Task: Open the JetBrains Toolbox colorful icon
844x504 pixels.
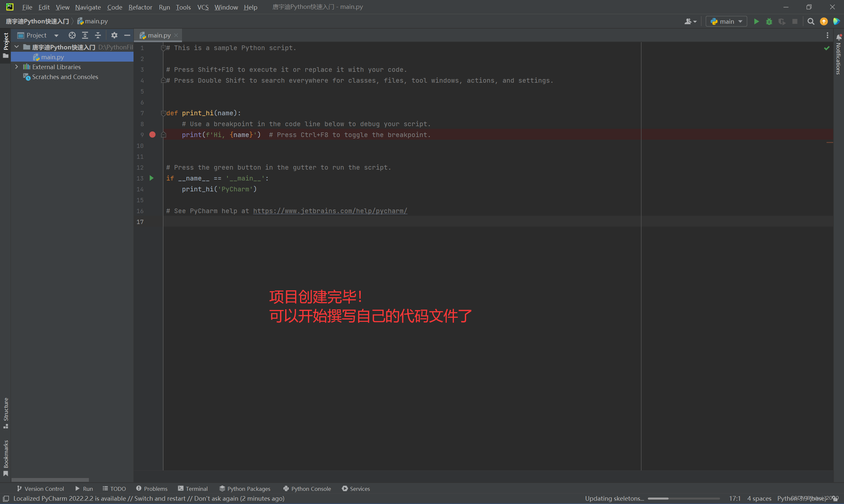Action: 836,21
